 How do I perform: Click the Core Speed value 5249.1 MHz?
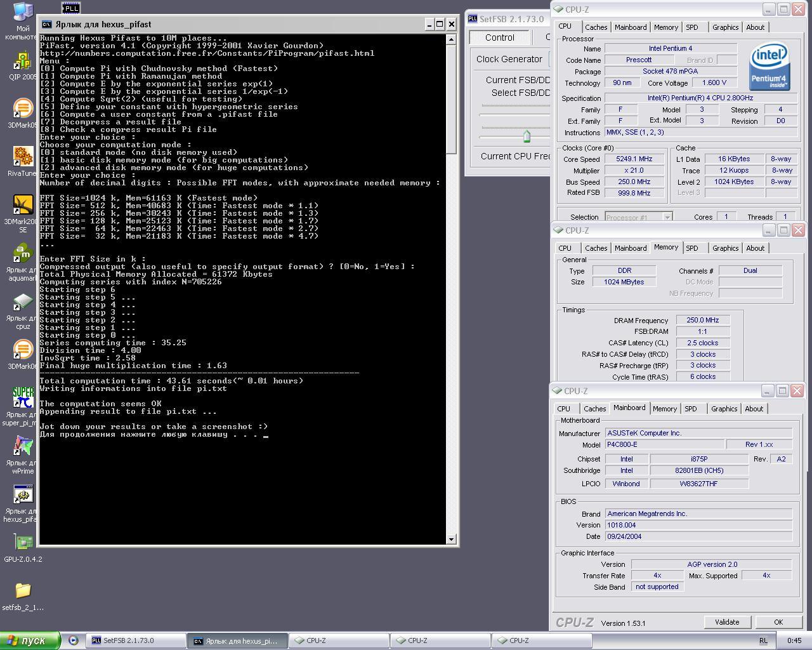point(634,159)
